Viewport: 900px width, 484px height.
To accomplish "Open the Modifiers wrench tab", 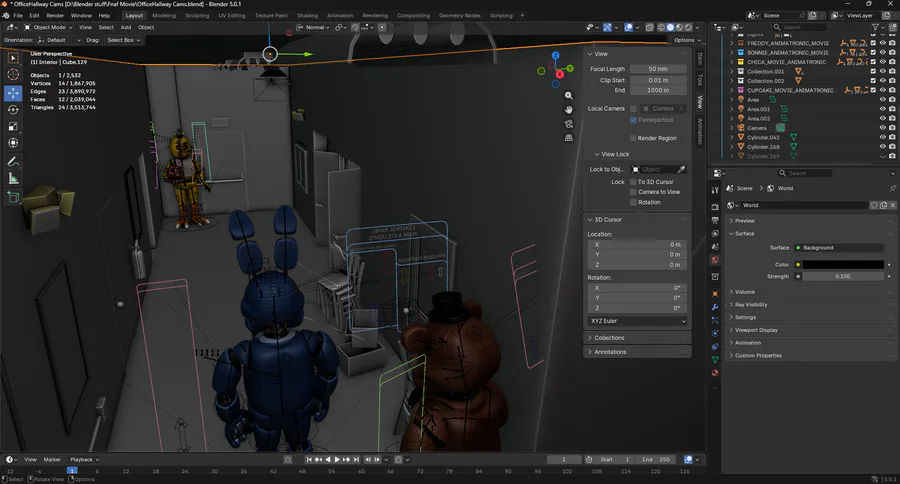I will [715, 307].
